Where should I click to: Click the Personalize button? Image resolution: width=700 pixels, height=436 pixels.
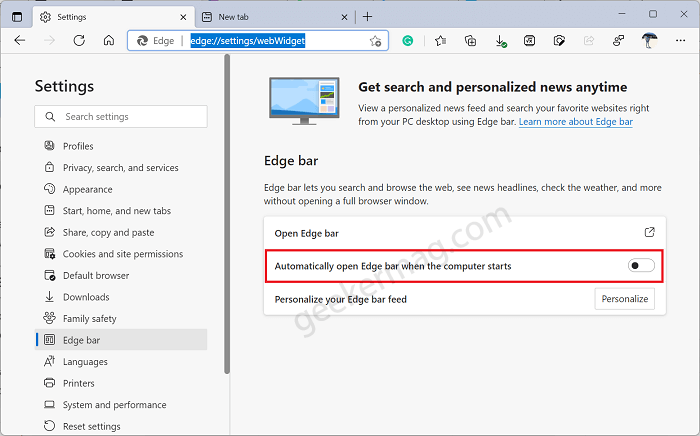point(625,299)
